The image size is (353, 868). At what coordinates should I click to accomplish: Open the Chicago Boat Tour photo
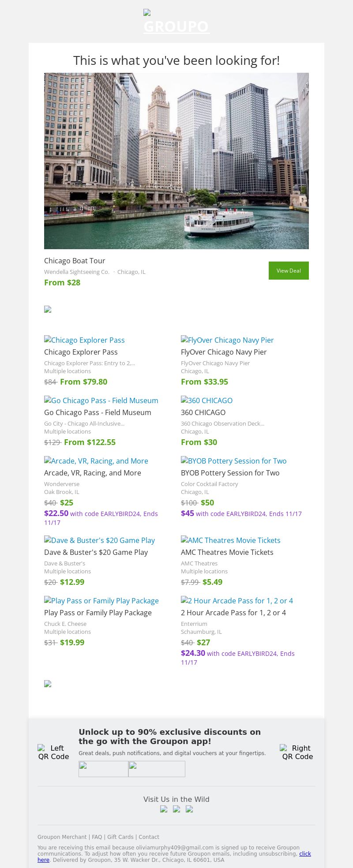click(x=176, y=161)
